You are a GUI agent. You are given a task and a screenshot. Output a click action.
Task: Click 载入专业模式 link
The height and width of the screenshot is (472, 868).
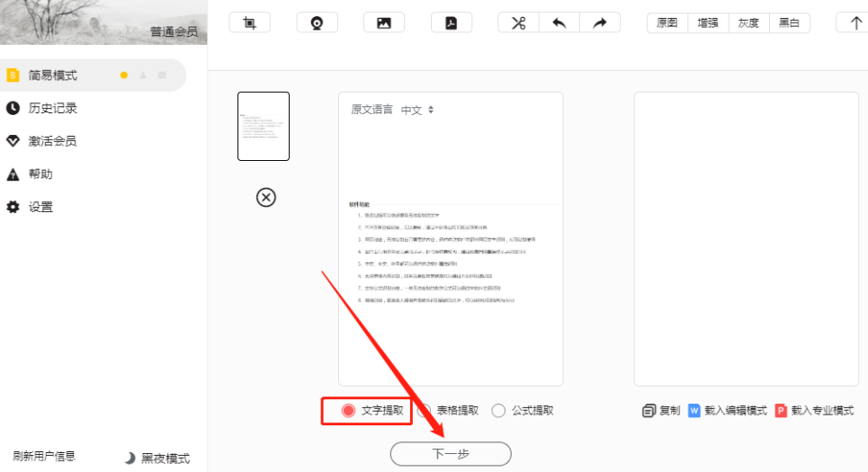822,411
